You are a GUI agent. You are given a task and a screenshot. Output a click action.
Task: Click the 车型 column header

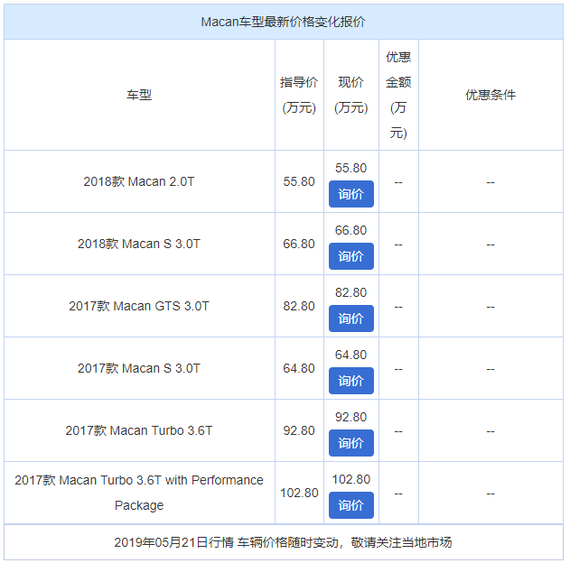pyautogui.click(x=139, y=95)
